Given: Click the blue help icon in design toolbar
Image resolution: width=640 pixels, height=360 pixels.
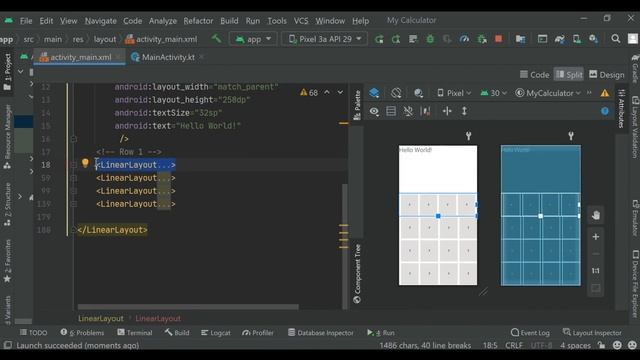Looking at the screenshot, I should [604, 111].
